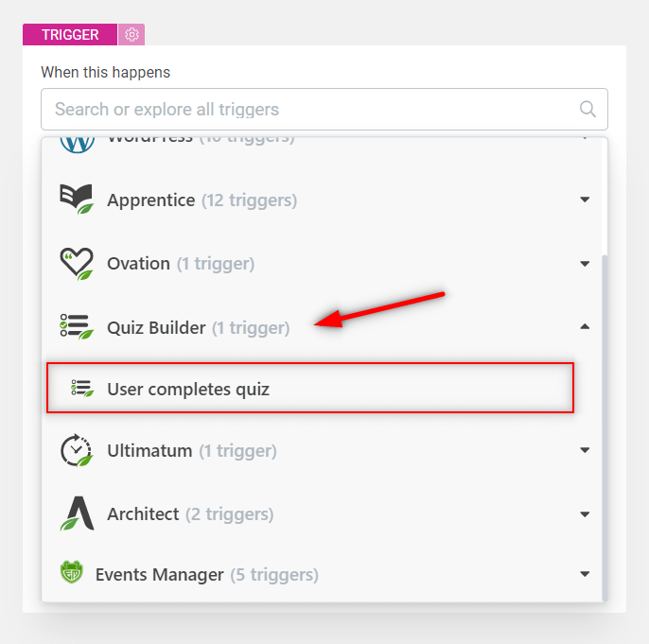Click the WordPress logo icon
Screen dimensions: 649x644
77,141
